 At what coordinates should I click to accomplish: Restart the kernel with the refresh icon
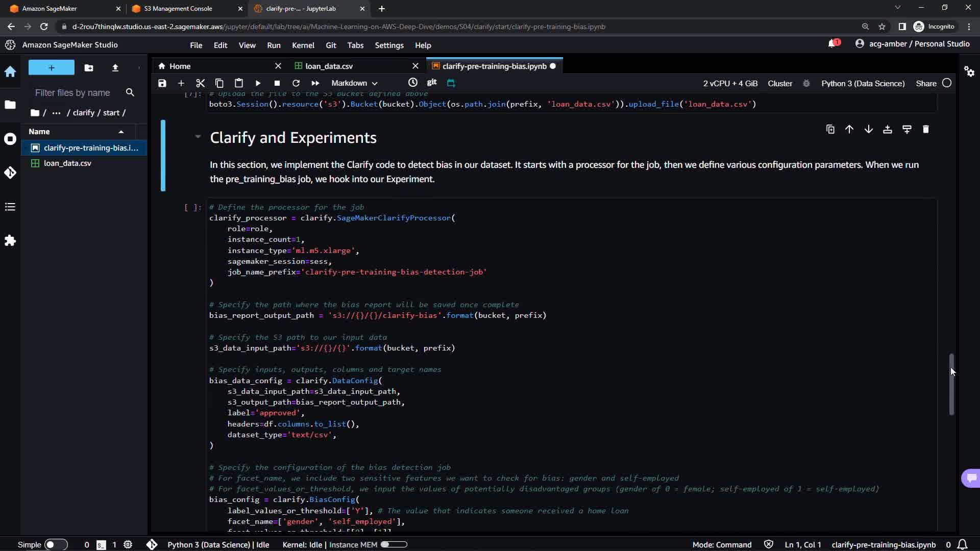click(296, 83)
